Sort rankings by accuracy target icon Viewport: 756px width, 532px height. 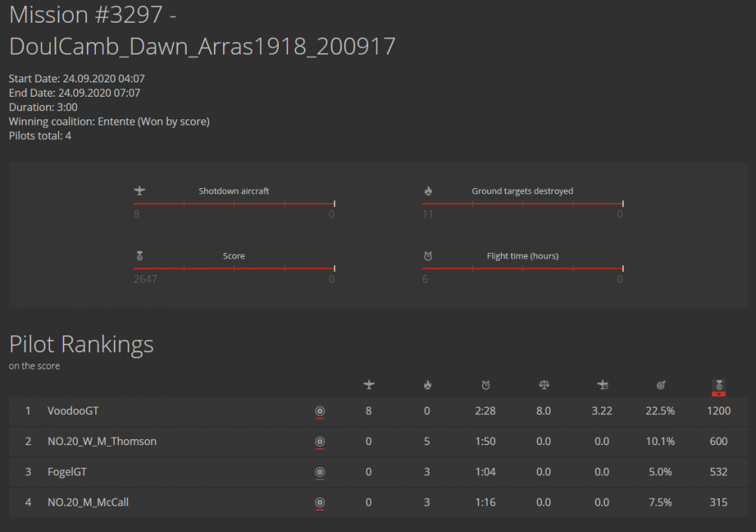[661, 385]
